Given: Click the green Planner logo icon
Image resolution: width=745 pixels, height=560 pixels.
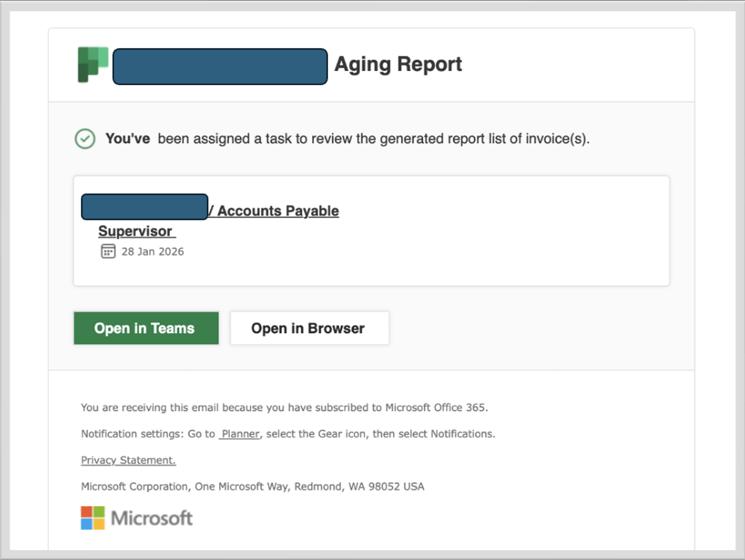Looking at the screenshot, I should pyautogui.click(x=93, y=64).
